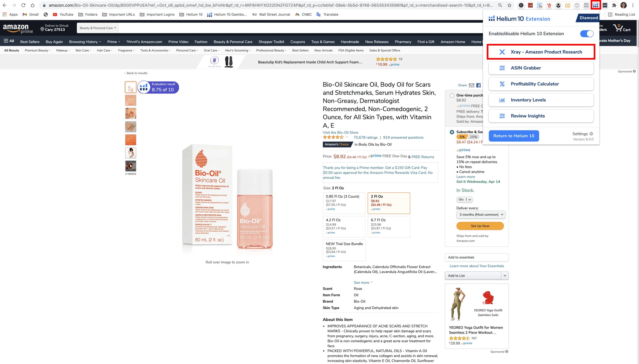
Task: Open the Deliver every frequency dropdown
Action: pyautogui.click(x=480, y=214)
